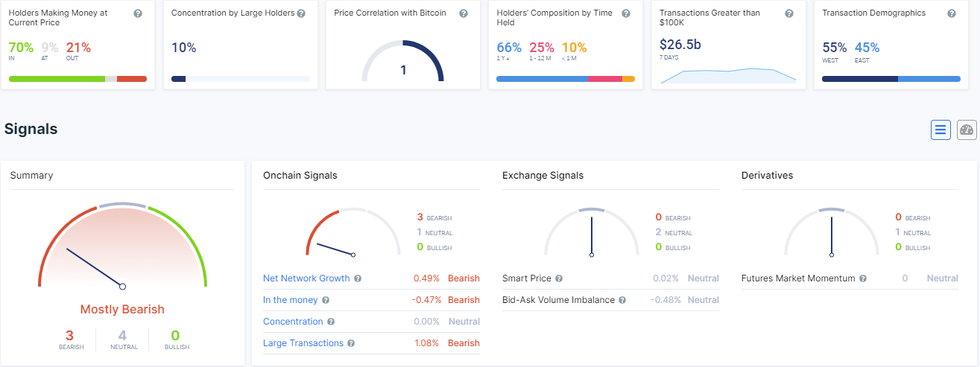Click help icon for Bid-Ask Volume Imbalance
This screenshot has width=980, height=367.
pyautogui.click(x=623, y=300)
